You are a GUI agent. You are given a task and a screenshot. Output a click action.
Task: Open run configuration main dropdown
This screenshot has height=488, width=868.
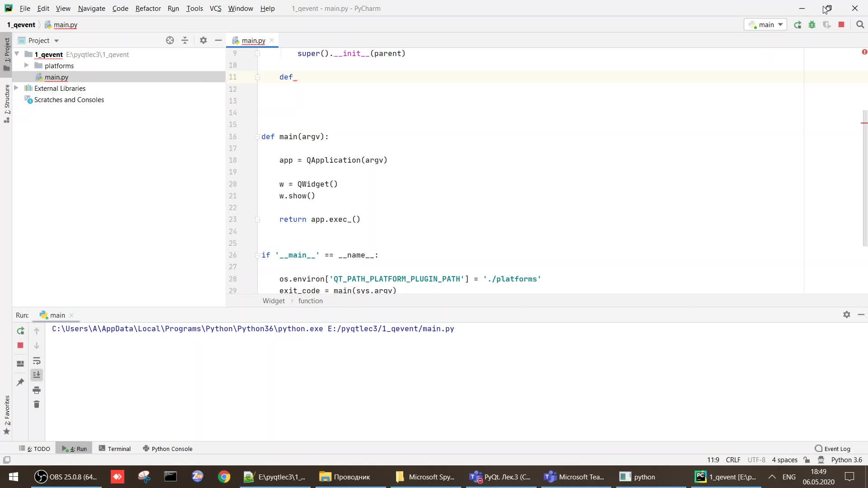click(765, 25)
